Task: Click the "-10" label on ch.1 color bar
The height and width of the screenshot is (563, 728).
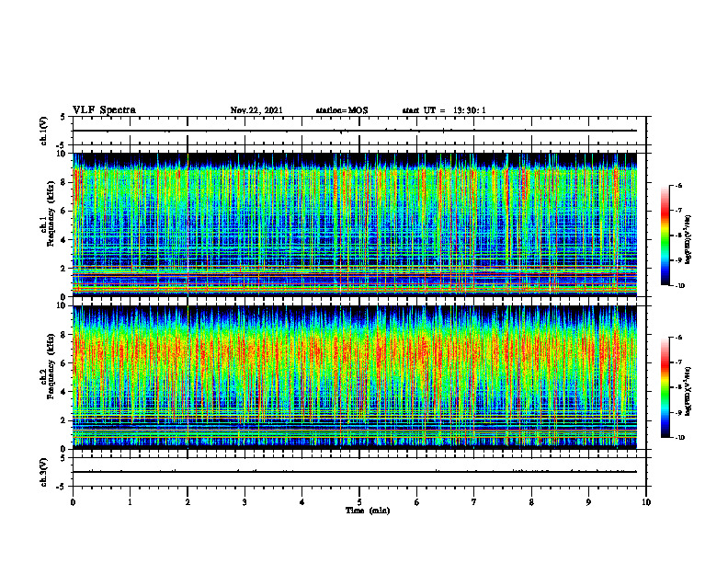Action: [679, 286]
